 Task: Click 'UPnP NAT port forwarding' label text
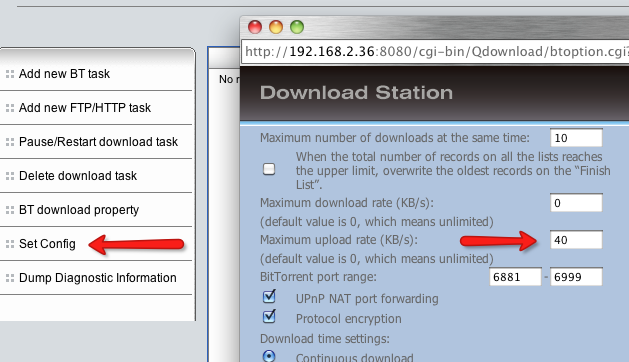coord(367,299)
